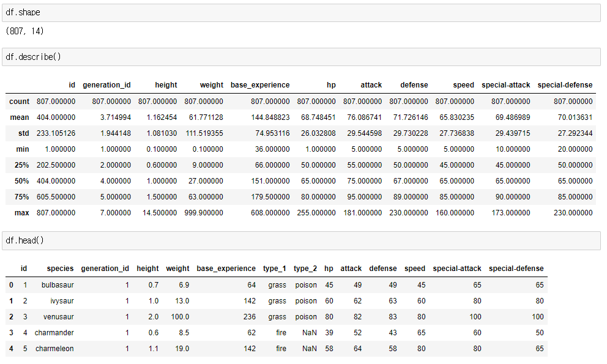The image size is (607, 364).
Task: Click the type_2 column header
Action: (305, 269)
